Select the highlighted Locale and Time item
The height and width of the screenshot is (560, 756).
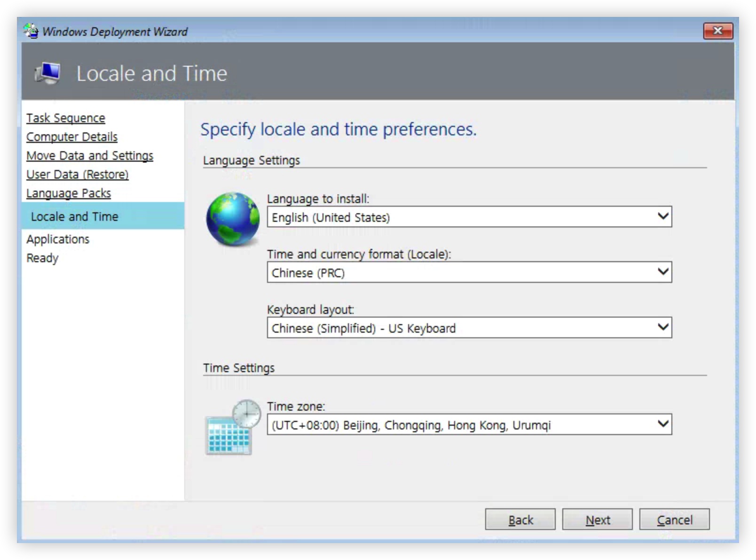75,217
